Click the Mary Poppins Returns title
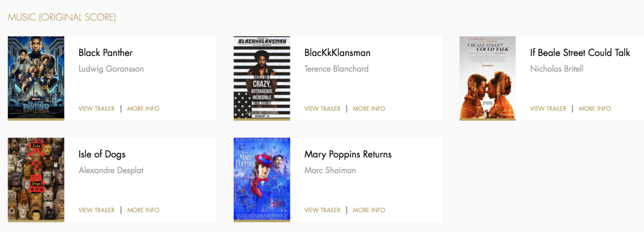The height and width of the screenshot is (232, 644). point(347,154)
